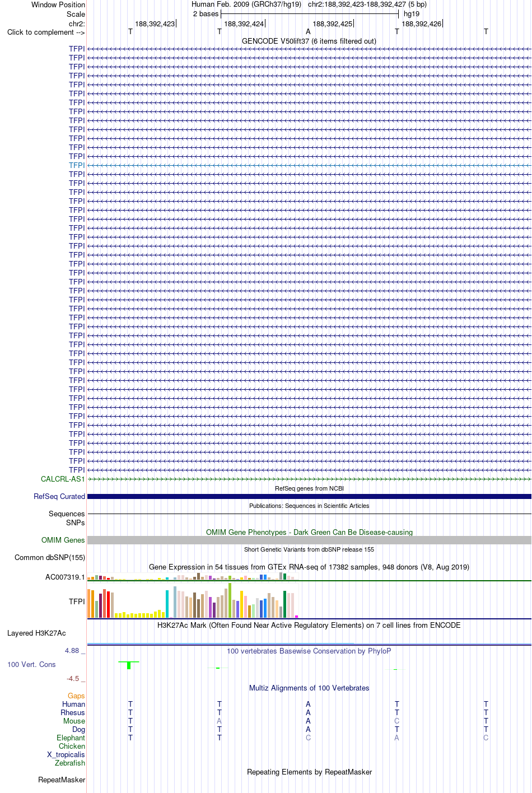
Task: Open 'Multiz Alignments of 100 Vertebrates' title
Action: coord(309,688)
